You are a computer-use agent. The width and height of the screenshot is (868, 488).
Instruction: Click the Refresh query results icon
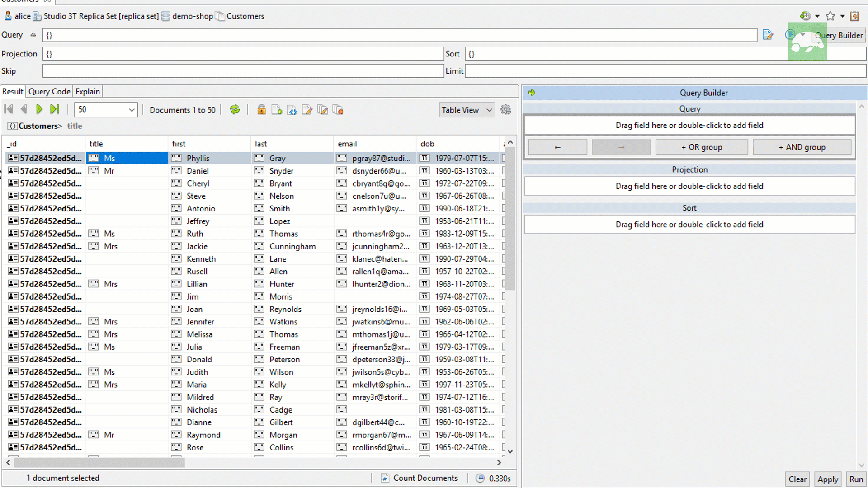click(x=235, y=110)
